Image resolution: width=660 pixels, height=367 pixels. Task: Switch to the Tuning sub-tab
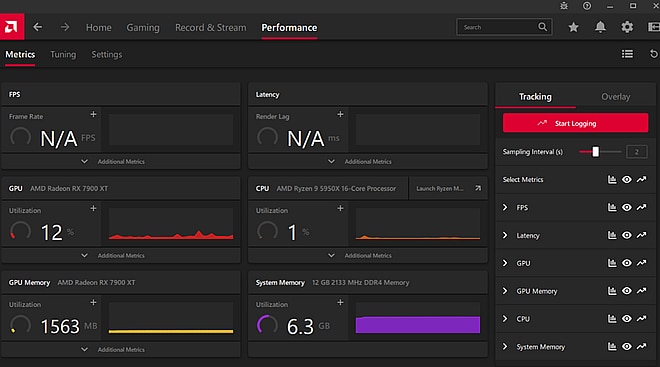(x=63, y=54)
